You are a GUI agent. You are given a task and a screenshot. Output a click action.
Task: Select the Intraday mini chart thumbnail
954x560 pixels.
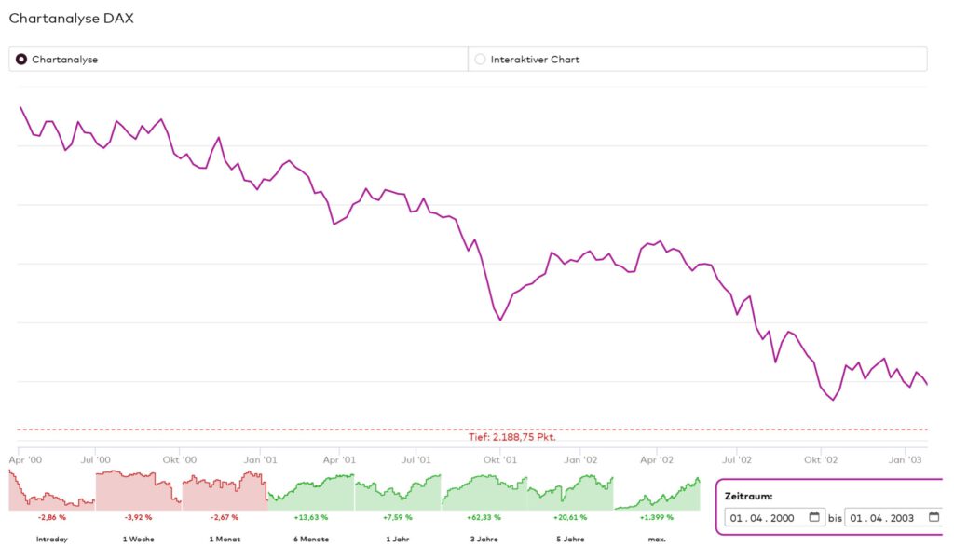52,491
